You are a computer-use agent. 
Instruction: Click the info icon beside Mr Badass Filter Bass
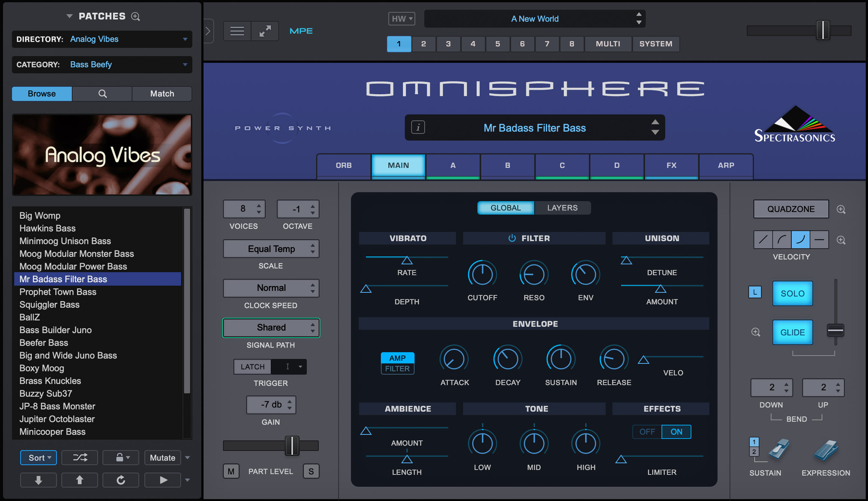pos(418,127)
